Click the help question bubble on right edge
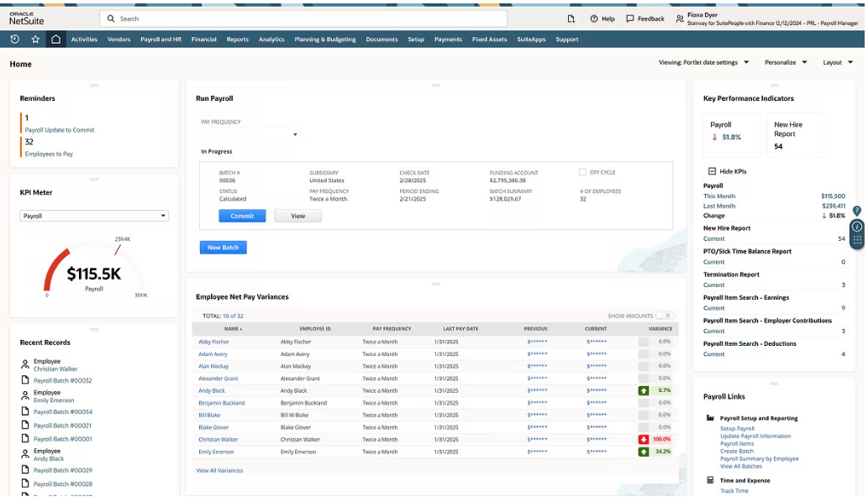 point(857,211)
